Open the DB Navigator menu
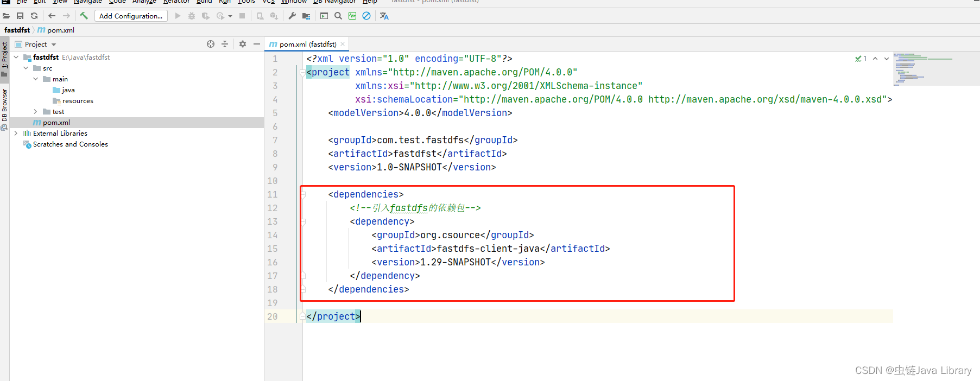980x381 pixels. pyautogui.click(x=334, y=2)
